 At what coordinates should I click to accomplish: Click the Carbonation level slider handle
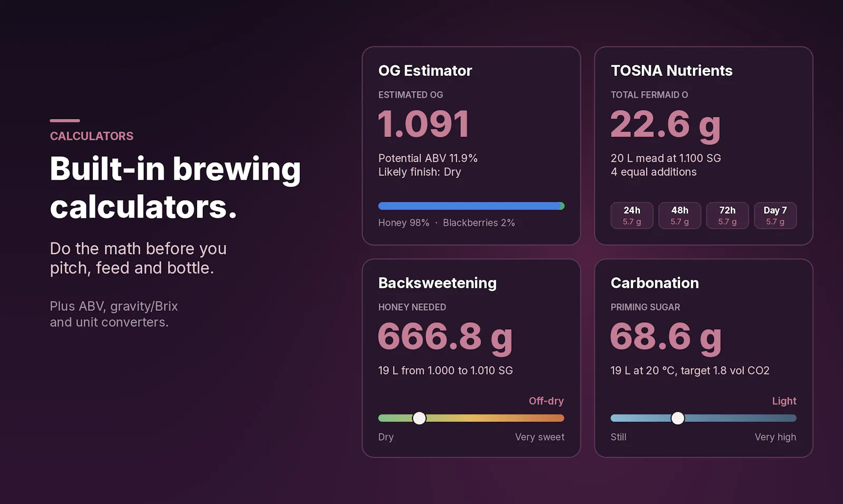(678, 418)
